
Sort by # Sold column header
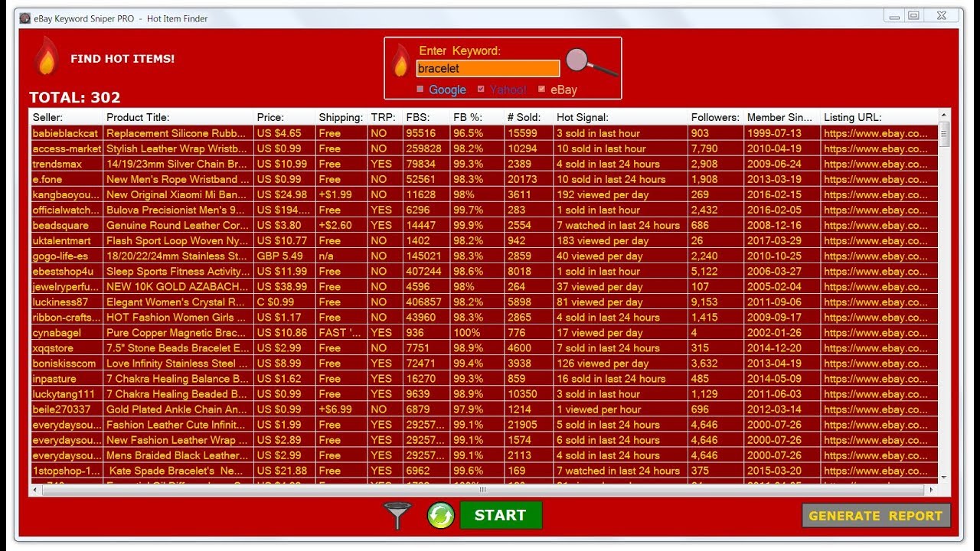coord(528,117)
